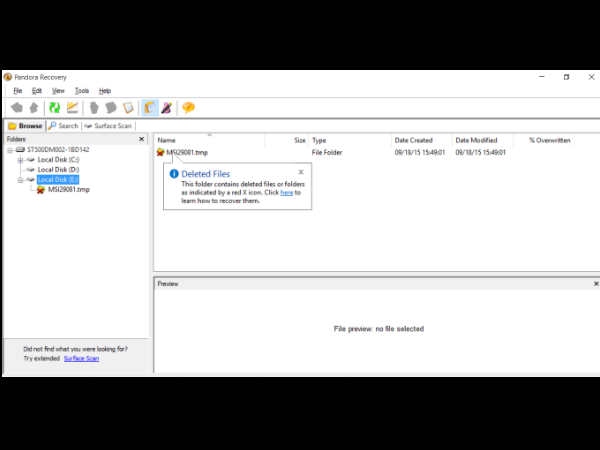The height and width of the screenshot is (450, 600).
Task: Close the Preview pane
Action: (596, 284)
